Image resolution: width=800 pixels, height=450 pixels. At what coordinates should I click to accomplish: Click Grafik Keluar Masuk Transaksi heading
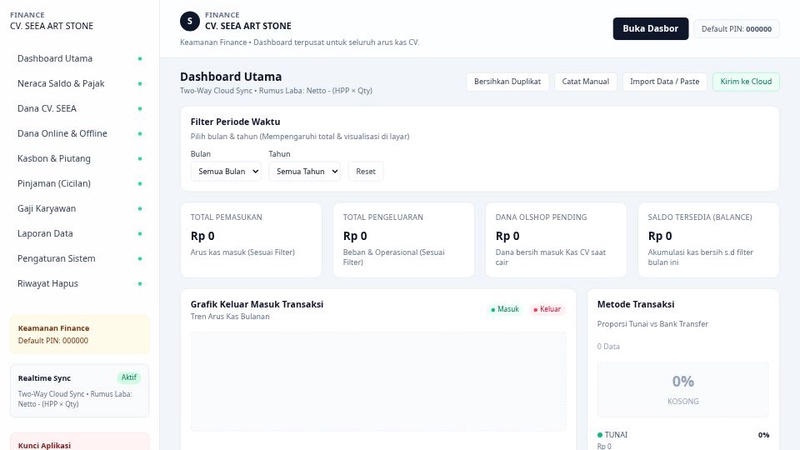pos(257,304)
